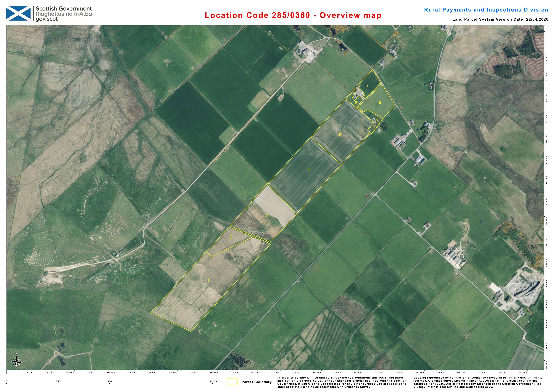Click the 'Scottish Government' logo text
Image resolution: width=555 pixels, height=392 pixels.
coord(64,9)
